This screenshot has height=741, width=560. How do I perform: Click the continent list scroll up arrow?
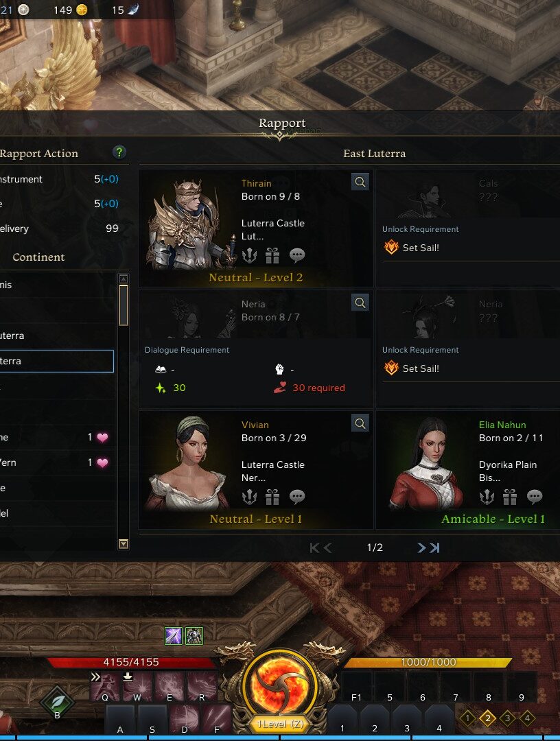124,279
